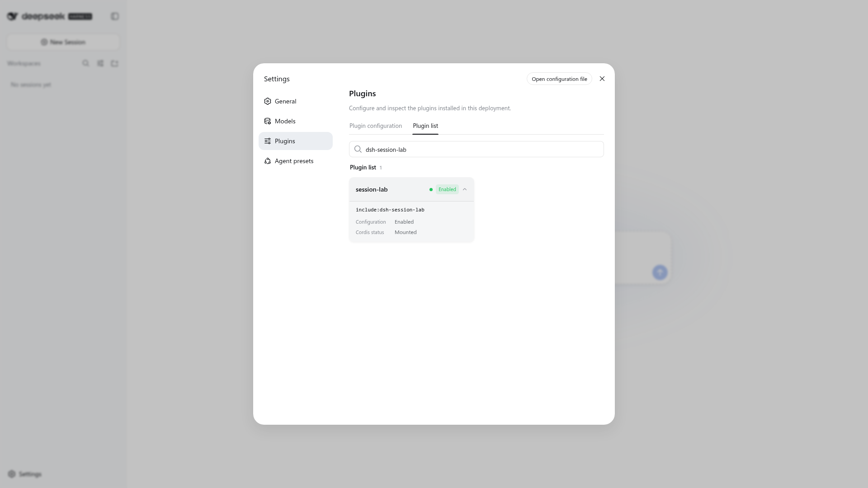Open configuration file
The width and height of the screenshot is (868, 488).
559,79
